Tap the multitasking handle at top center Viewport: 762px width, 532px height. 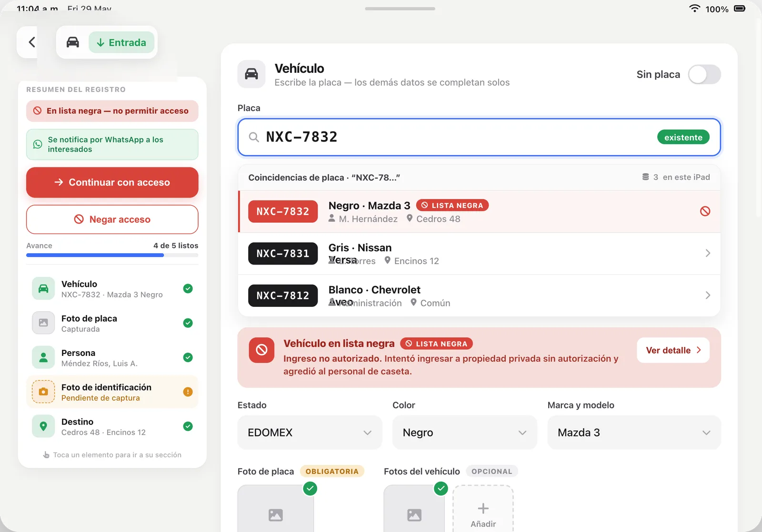point(400,9)
